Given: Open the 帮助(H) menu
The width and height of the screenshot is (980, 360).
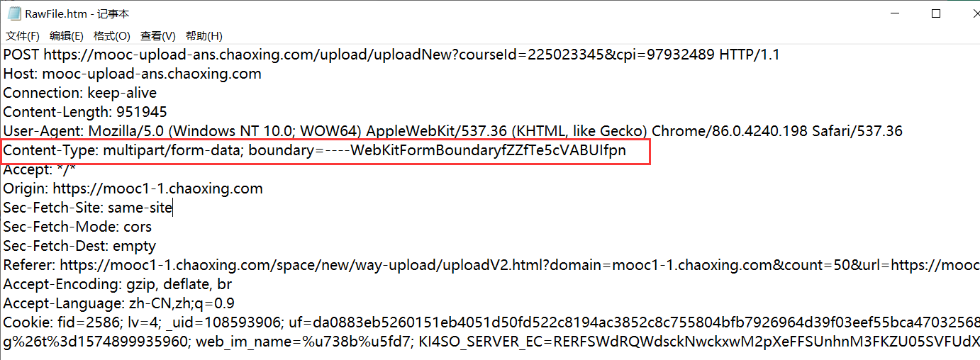Looking at the screenshot, I should pos(204,36).
